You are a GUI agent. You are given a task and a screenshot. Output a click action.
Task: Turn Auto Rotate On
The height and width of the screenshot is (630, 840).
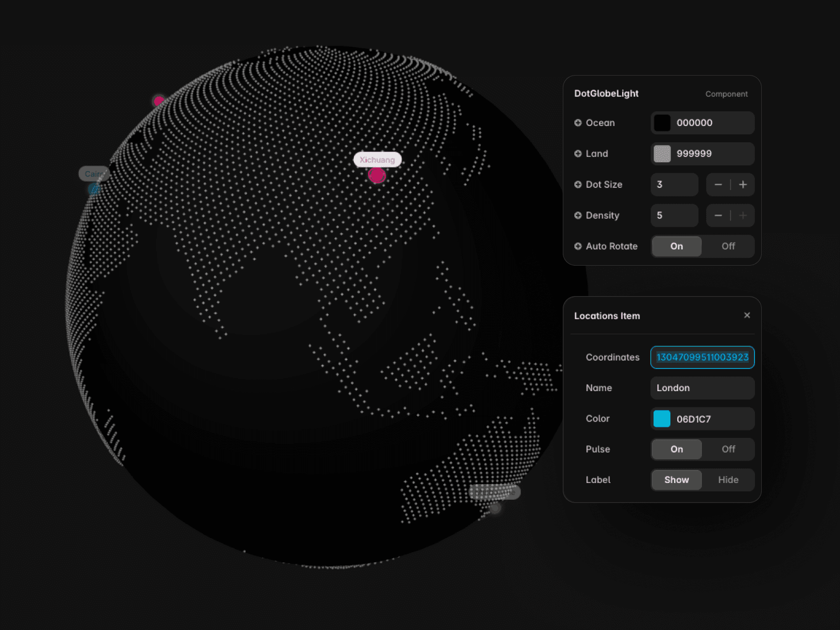(677, 246)
